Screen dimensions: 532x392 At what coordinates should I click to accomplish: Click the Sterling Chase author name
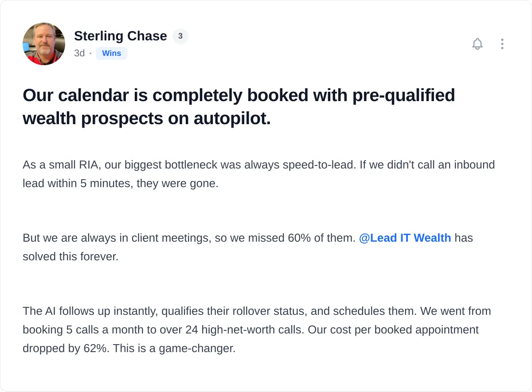121,36
